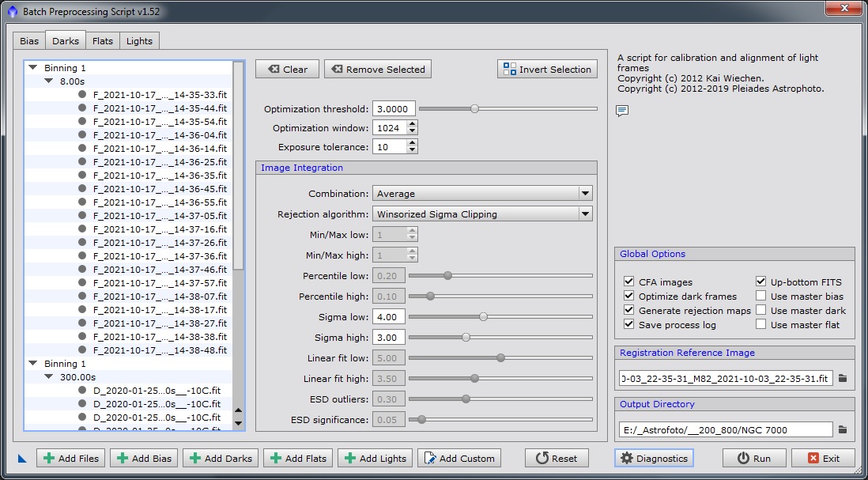Toggle Generate rejection maps checkbox

click(x=629, y=311)
